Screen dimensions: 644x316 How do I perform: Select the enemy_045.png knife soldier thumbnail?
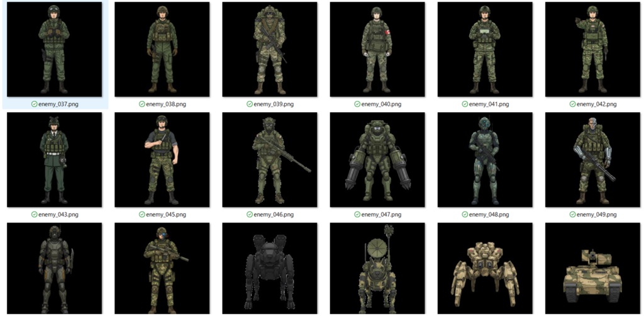tap(162, 160)
